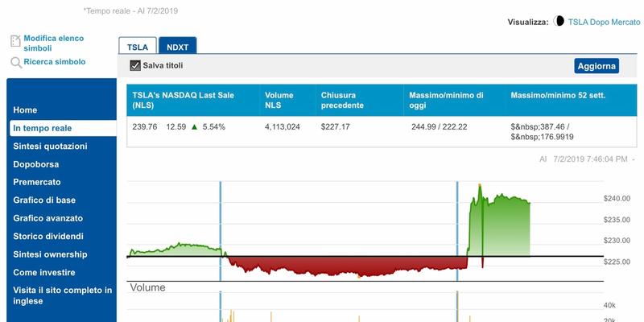Click the chart's orange peak marker

(480, 186)
